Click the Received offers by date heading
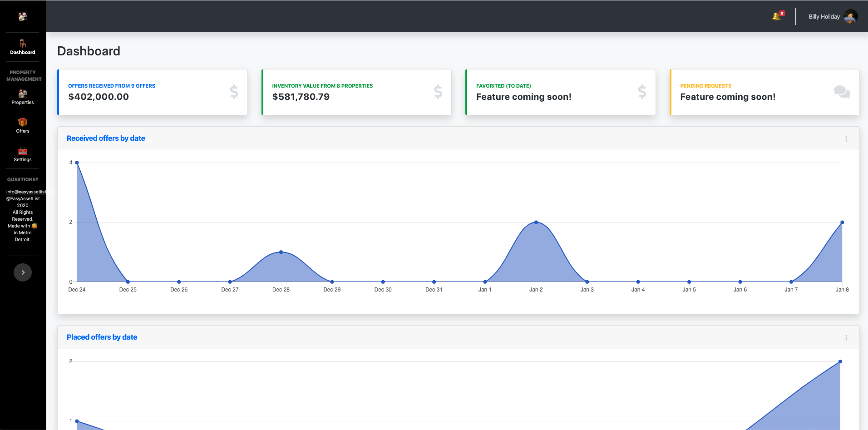This screenshot has width=868, height=430. click(106, 138)
